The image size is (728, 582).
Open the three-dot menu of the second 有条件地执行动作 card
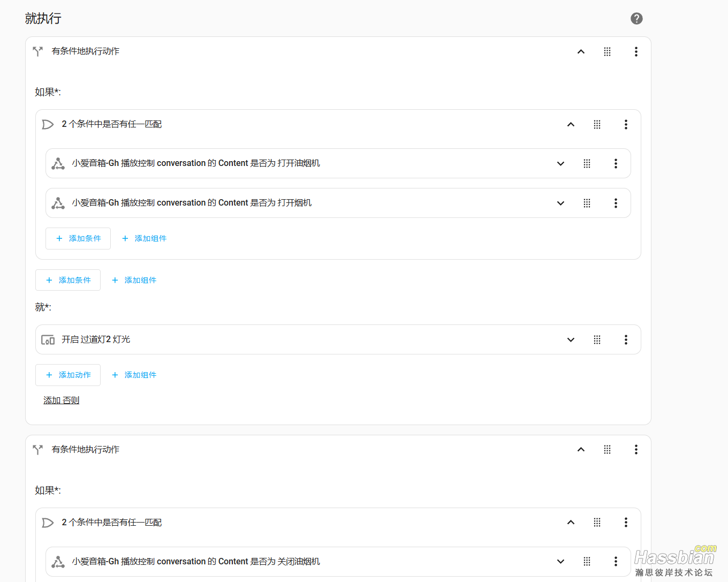click(636, 450)
